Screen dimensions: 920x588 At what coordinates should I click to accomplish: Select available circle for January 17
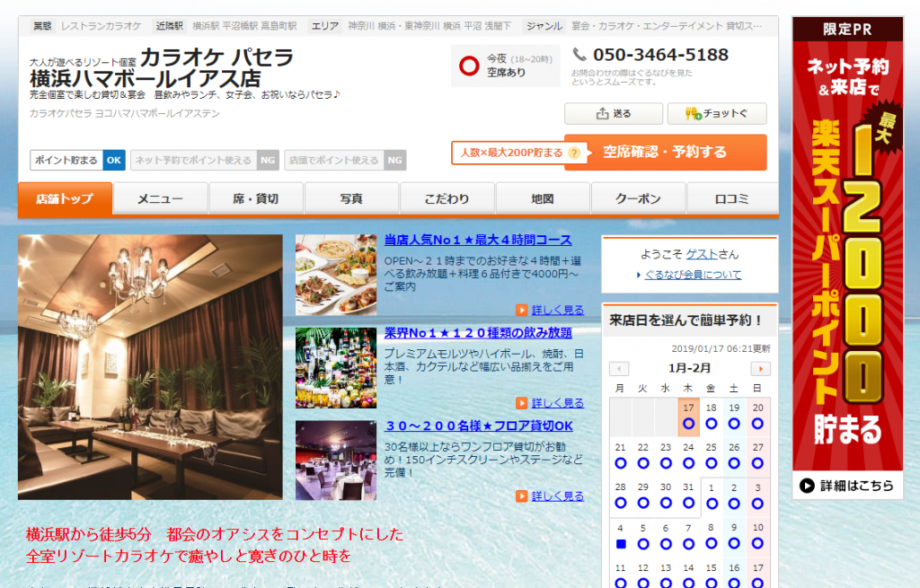(688, 424)
